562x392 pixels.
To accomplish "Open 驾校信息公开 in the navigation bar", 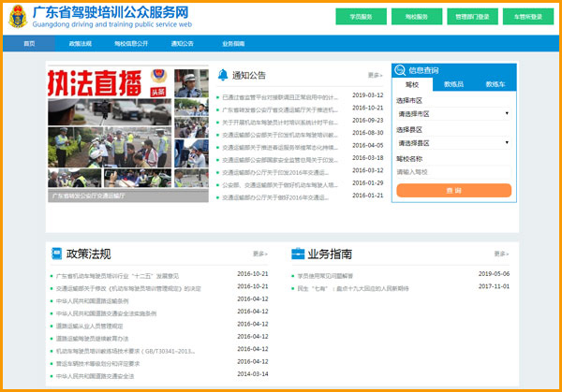I will pos(130,44).
